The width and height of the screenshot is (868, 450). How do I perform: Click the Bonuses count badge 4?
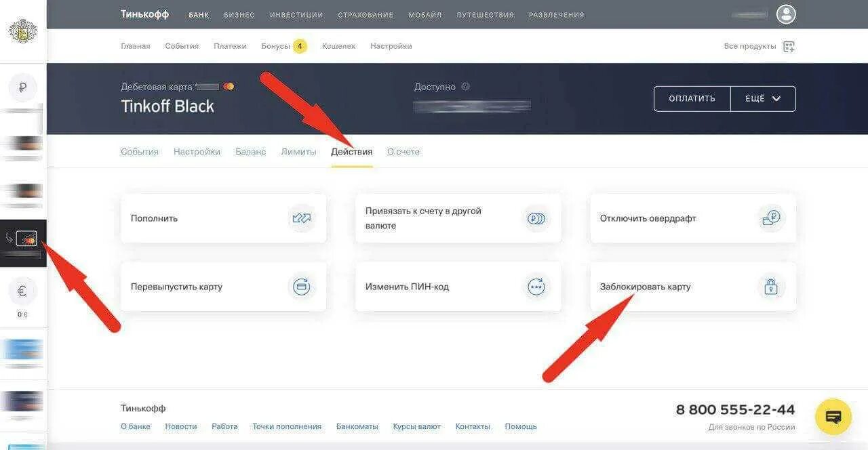click(300, 46)
